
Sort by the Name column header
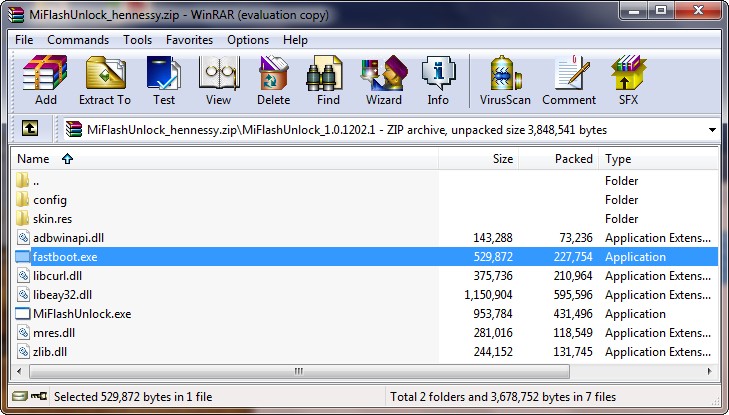click(225, 159)
